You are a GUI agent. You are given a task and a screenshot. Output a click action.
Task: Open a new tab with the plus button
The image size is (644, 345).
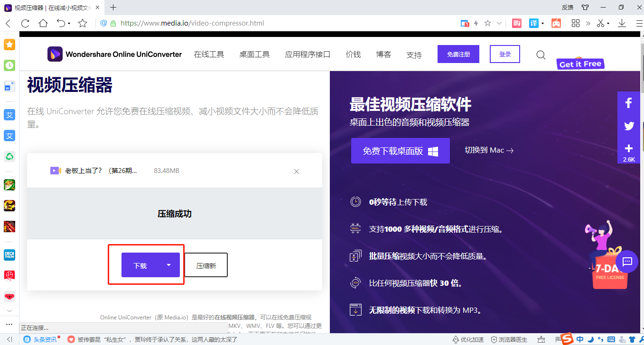tap(113, 8)
